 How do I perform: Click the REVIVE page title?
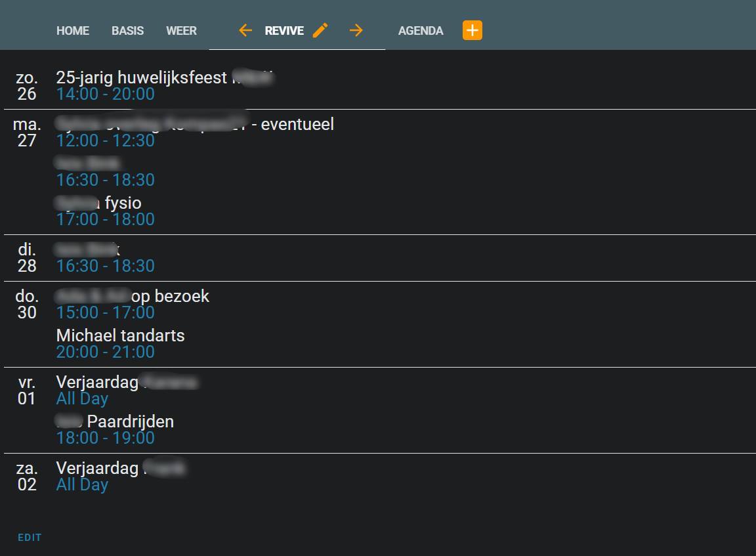point(283,30)
